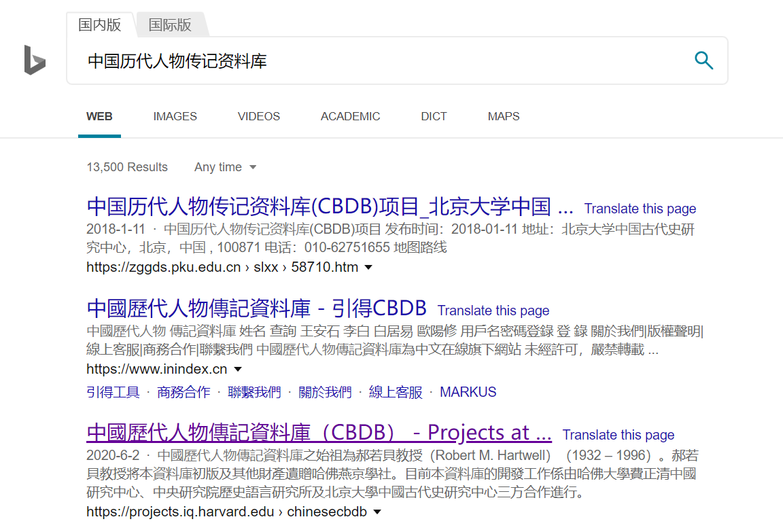783x532 pixels.
Task: Open the VIDEOS search tab
Action: [259, 116]
